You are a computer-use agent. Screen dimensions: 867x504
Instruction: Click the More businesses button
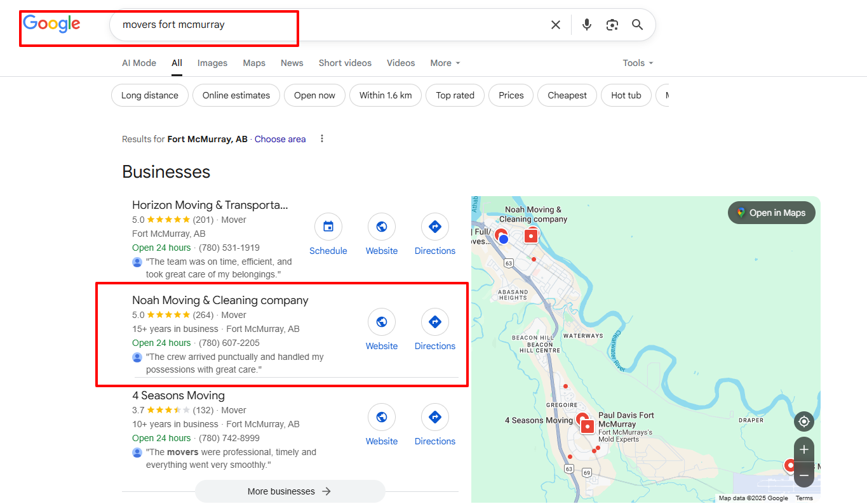click(290, 491)
